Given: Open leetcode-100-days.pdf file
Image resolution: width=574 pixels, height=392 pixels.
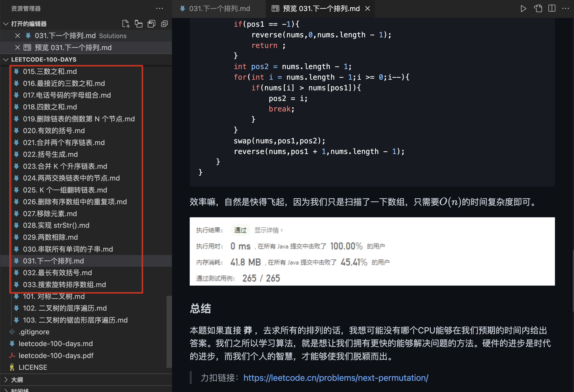Looking at the screenshot, I should pyautogui.click(x=56, y=355).
